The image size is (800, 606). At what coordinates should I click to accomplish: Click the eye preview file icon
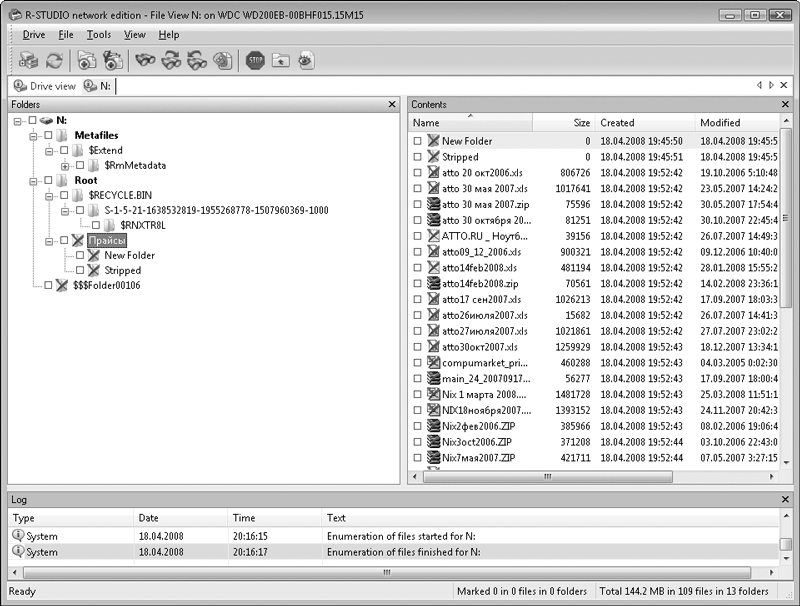coord(306,61)
